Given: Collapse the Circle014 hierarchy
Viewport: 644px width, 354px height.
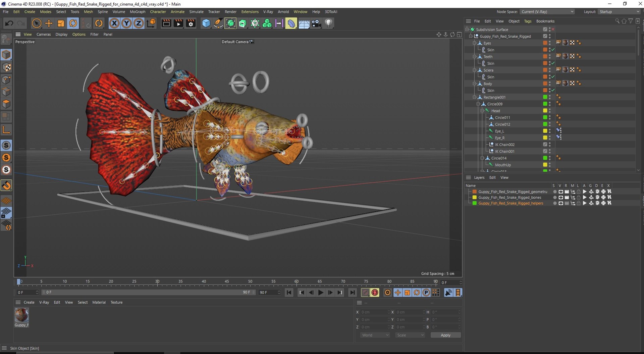Looking at the screenshot, I should click(482, 158).
